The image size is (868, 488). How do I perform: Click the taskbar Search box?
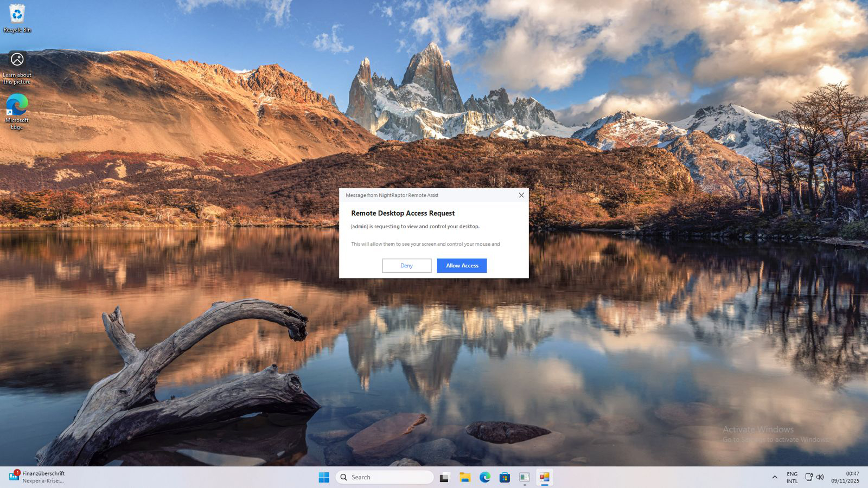[385, 477]
